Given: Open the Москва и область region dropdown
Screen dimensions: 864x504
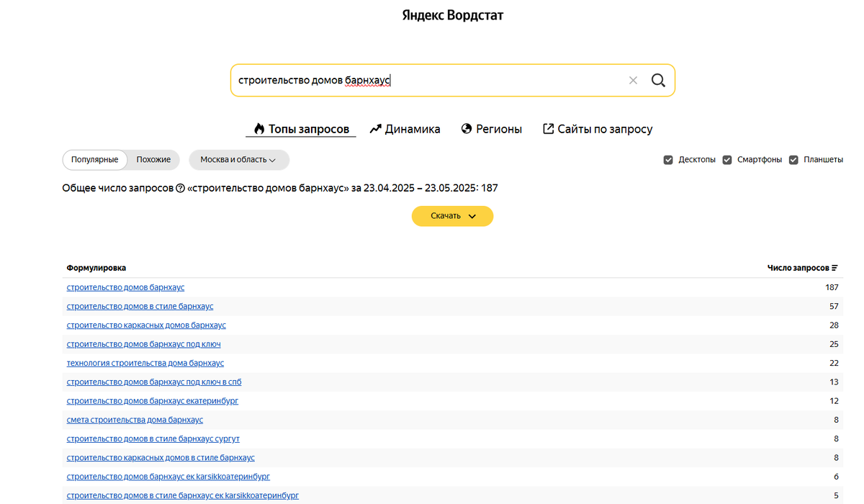Looking at the screenshot, I should click(x=238, y=160).
